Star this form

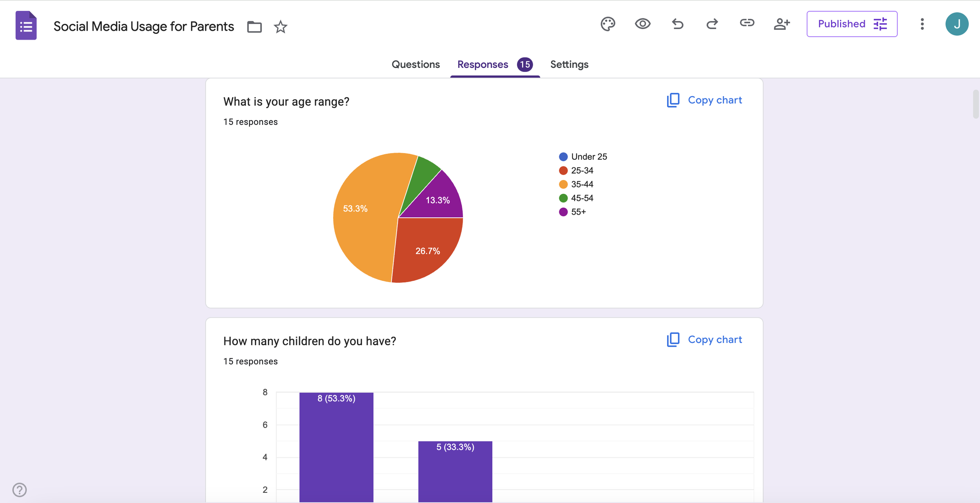click(280, 27)
